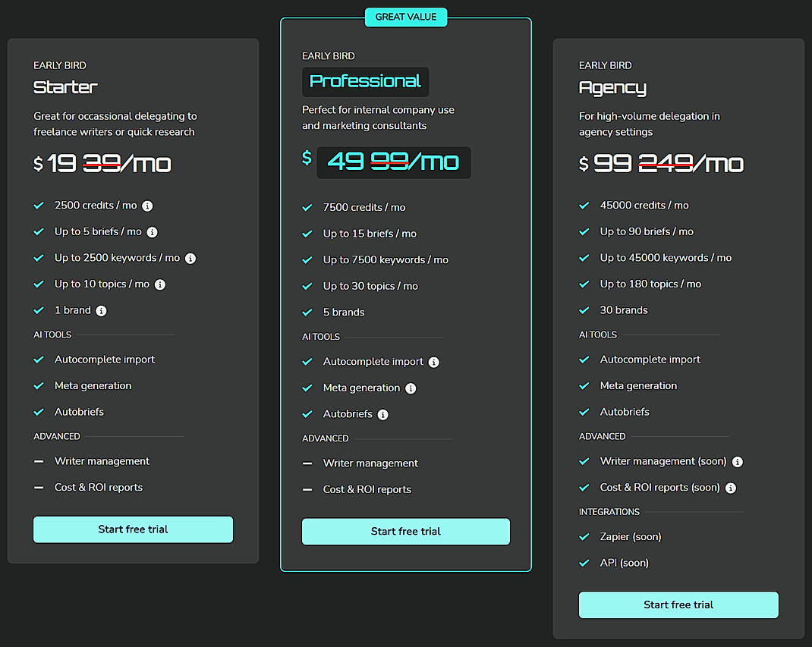The height and width of the screenshot is (647, 812).
Task: Click the info icon beside "Up to 5 briefs / mo"
Action: click(x=152, y=231)
